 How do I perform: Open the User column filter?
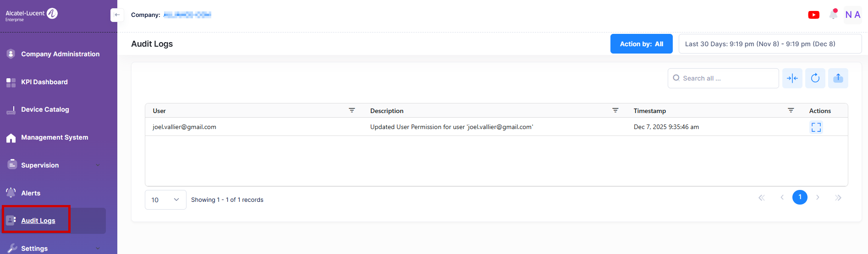tap(352, 110)
